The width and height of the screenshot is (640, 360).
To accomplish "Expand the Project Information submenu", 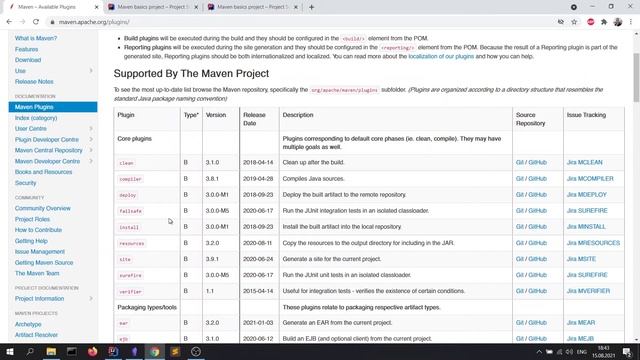I will pyautogui.click(x=91, y=298).
